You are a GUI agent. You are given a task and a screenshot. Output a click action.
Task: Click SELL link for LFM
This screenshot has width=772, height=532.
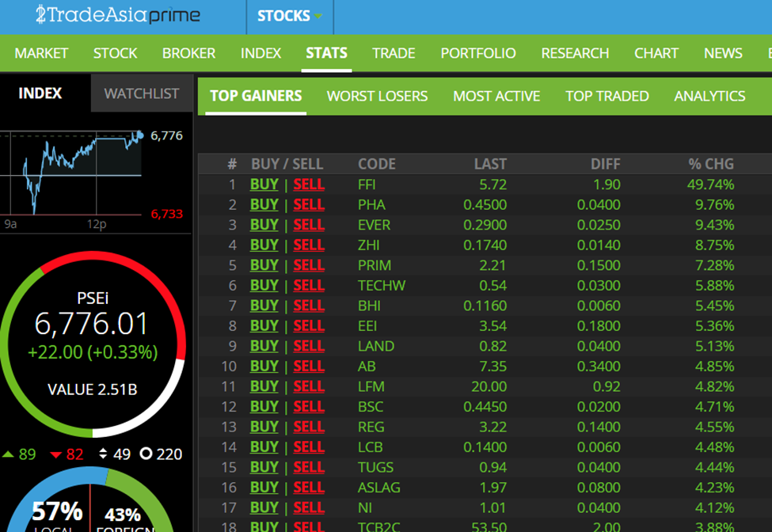click(309, 386)
